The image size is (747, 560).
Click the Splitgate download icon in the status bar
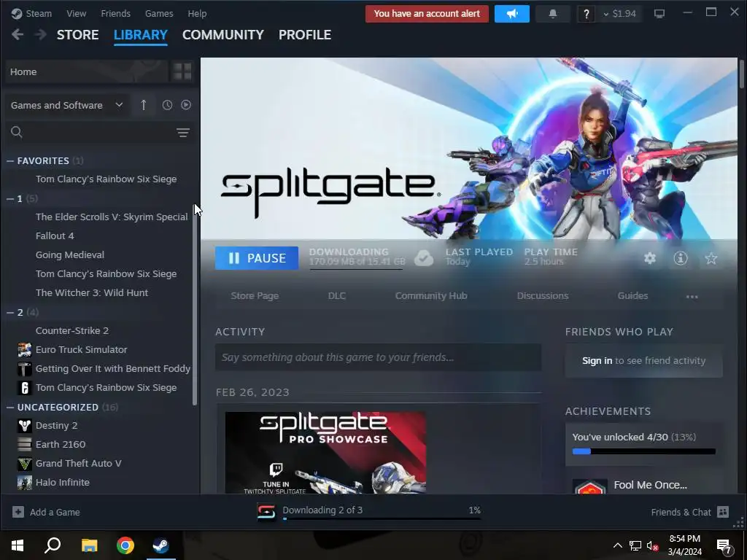pyautogui.click(x=266, y=512)
